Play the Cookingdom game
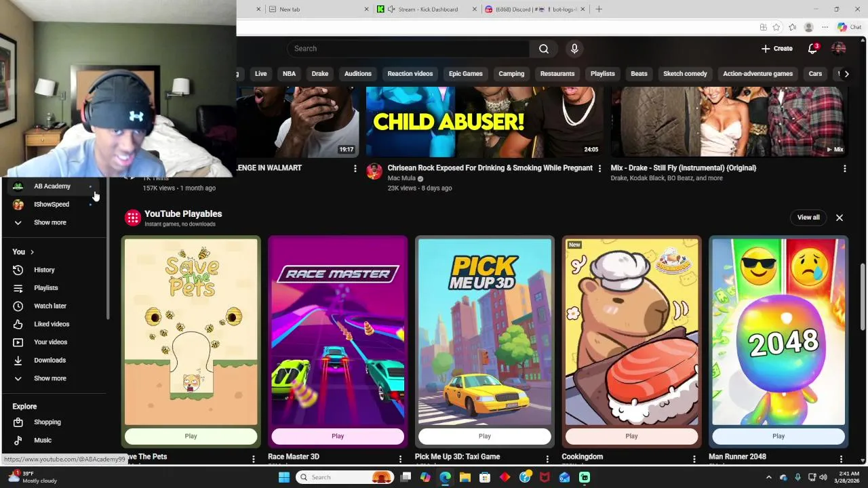This screenshot has width=868, height=488. (631, 436)
